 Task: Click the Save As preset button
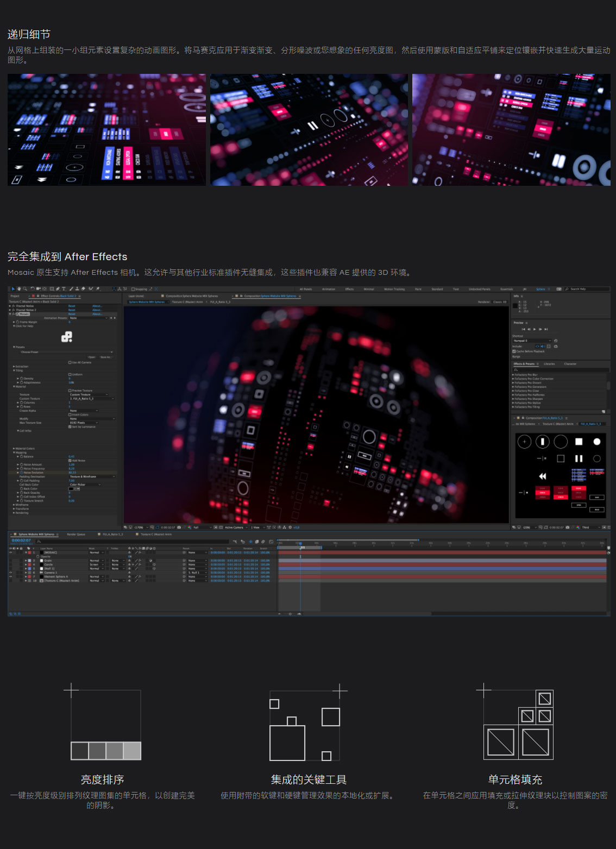click(x=106, y=357)
